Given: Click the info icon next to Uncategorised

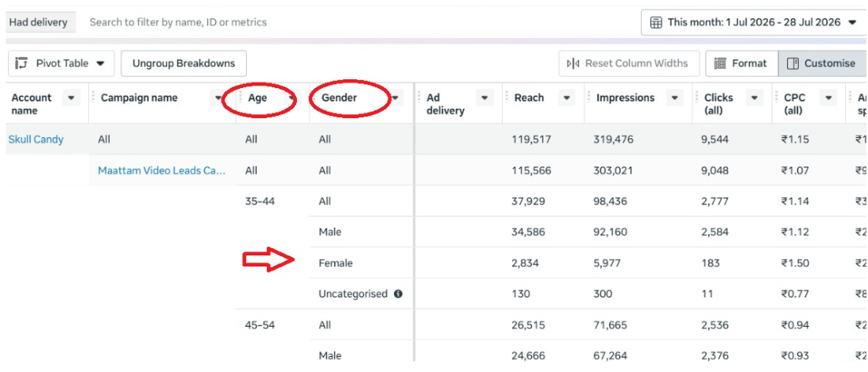Looking at the screenshot, I should click(x=397, y=294).
